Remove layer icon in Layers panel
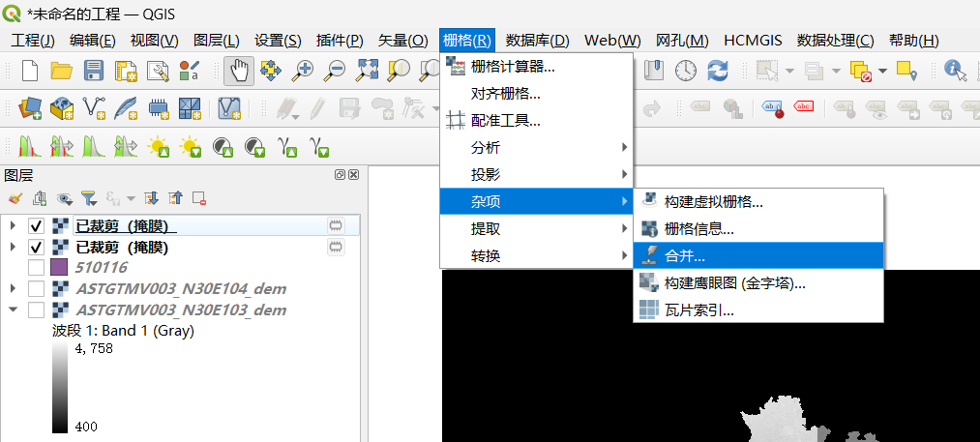 [x=199, y=199]
